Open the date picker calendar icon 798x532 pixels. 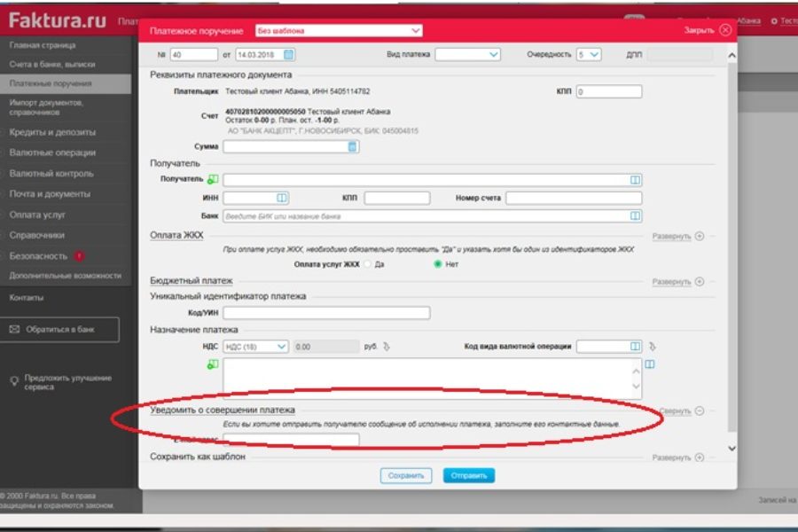pos(289,54)
